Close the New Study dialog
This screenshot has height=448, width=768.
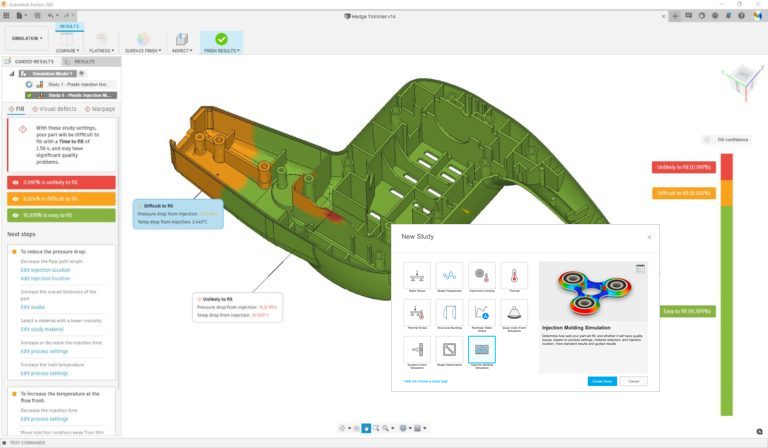(x=649, y=237)
